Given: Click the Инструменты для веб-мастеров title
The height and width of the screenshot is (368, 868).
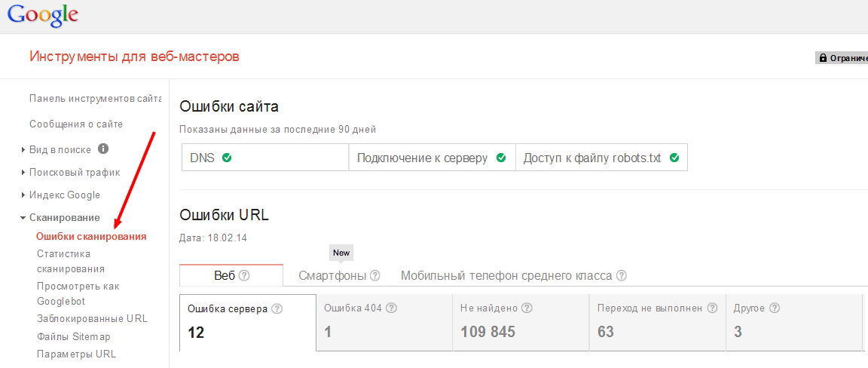Looking at the screenshot, I should click(135, 57).
